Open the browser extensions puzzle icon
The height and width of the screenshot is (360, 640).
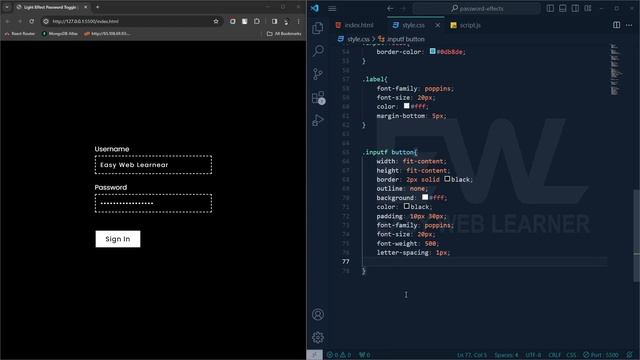(257, 21)
